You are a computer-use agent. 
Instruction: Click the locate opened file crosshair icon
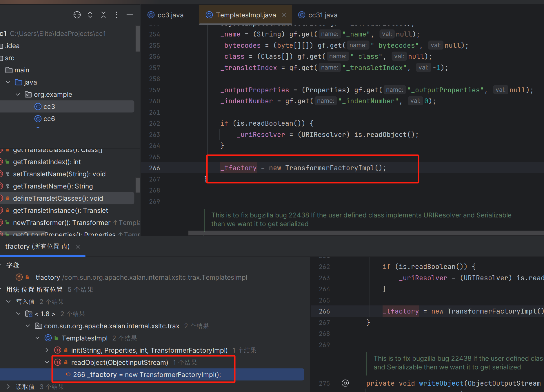tap(77, 15)
